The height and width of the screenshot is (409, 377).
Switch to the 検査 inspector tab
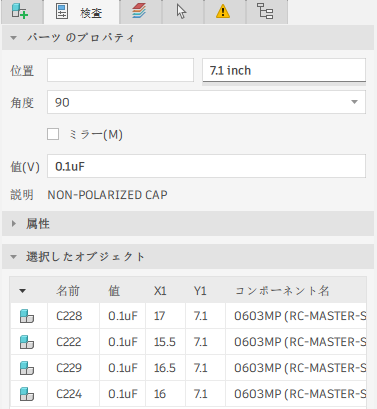81,12
